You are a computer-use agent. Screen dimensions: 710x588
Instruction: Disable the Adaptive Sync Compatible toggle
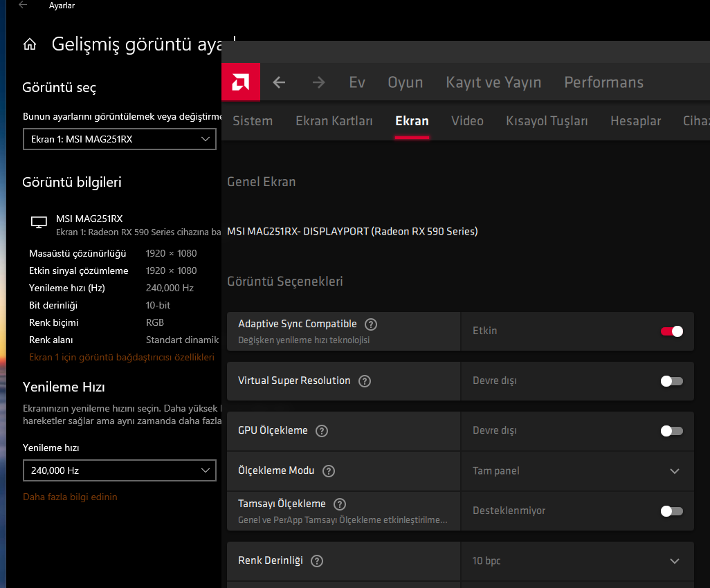(671, 331)
